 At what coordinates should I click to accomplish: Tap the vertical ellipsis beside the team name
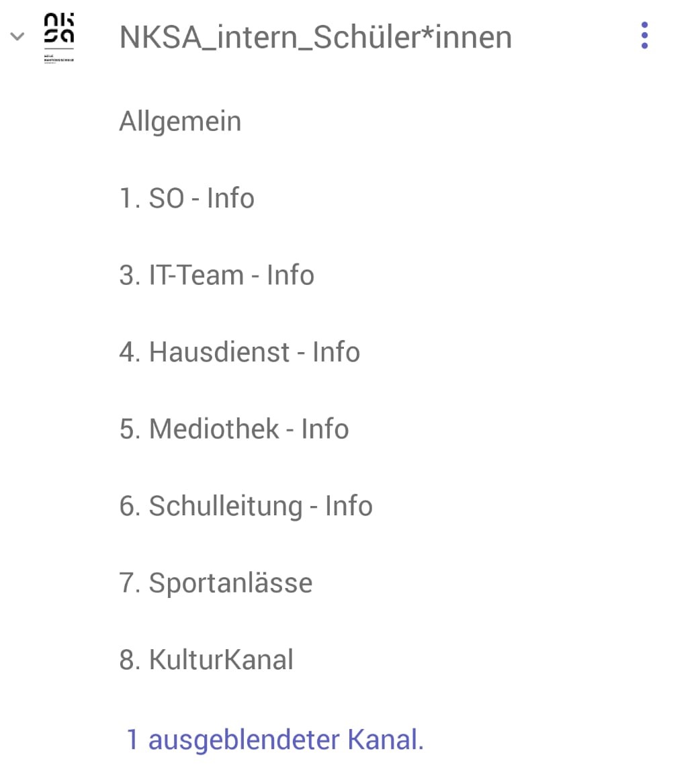pos(644,36)
